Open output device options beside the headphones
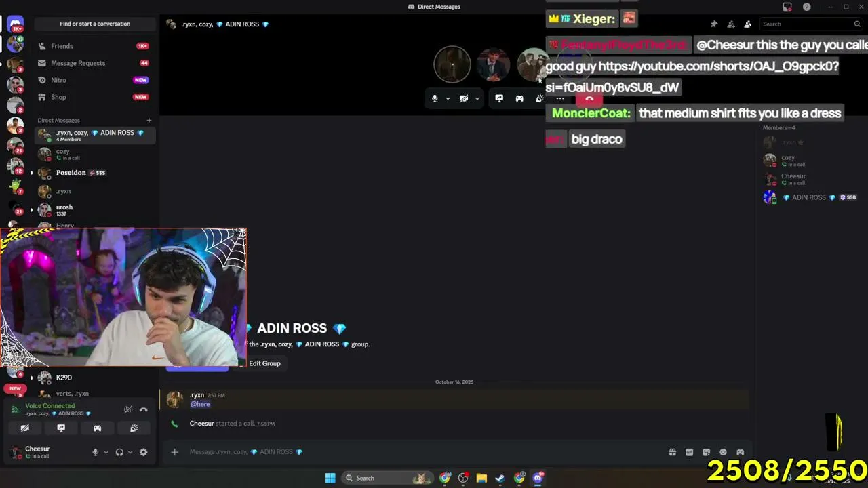The image size is (868, 488). 130,452
